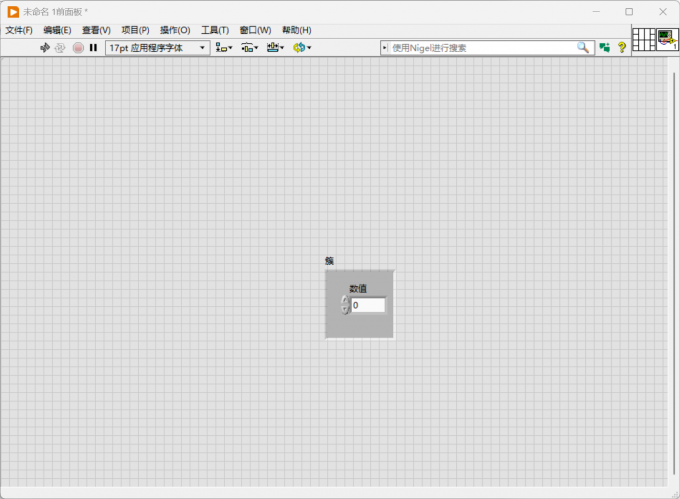Click the increment arrow of 数值 control
The image size is (680, 499).
pos(345,300)
